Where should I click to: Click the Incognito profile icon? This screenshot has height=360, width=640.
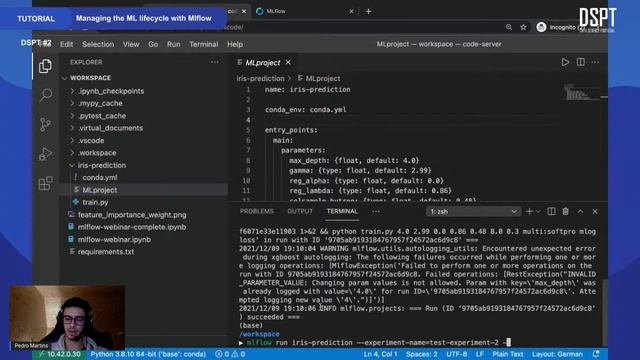coord(541,27)
